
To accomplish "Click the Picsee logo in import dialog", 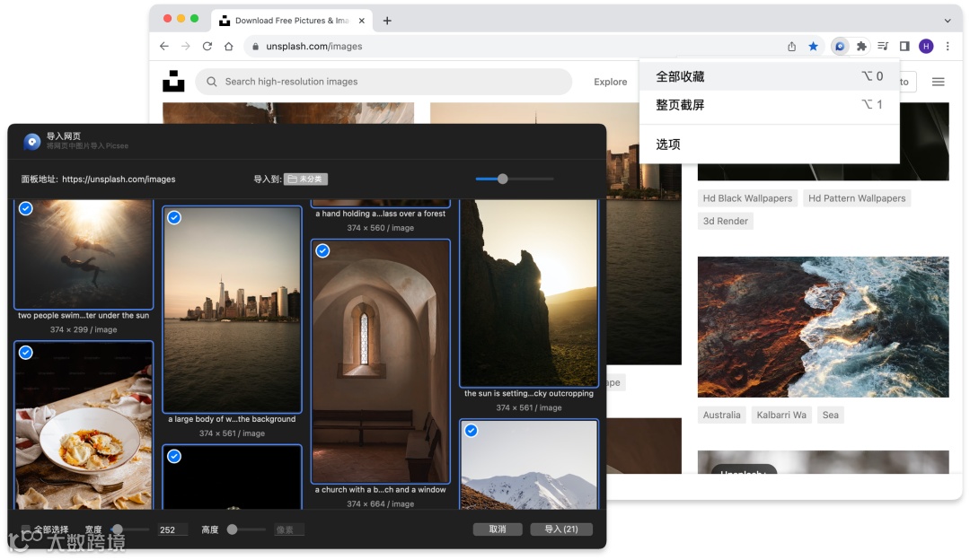I will tap(32, 142).
